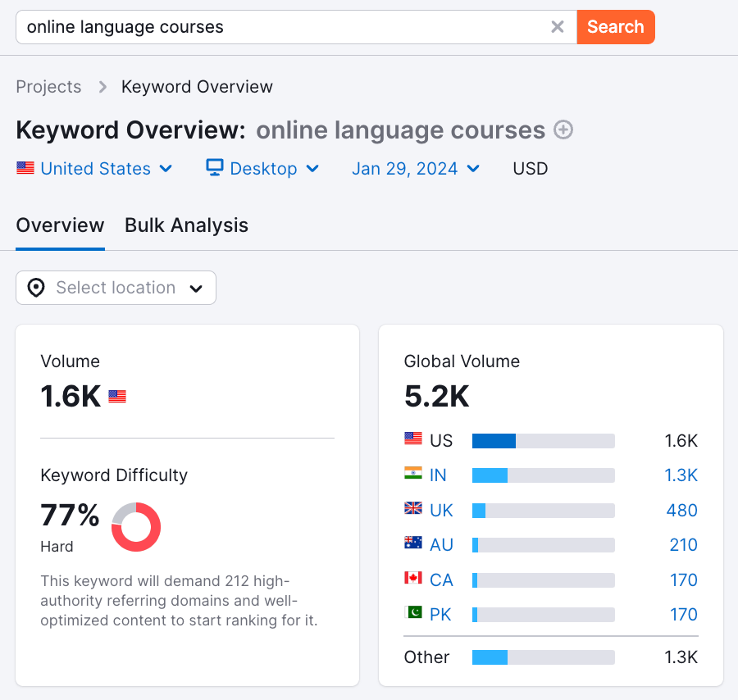Go to Projects breadcrumb link

48,87
